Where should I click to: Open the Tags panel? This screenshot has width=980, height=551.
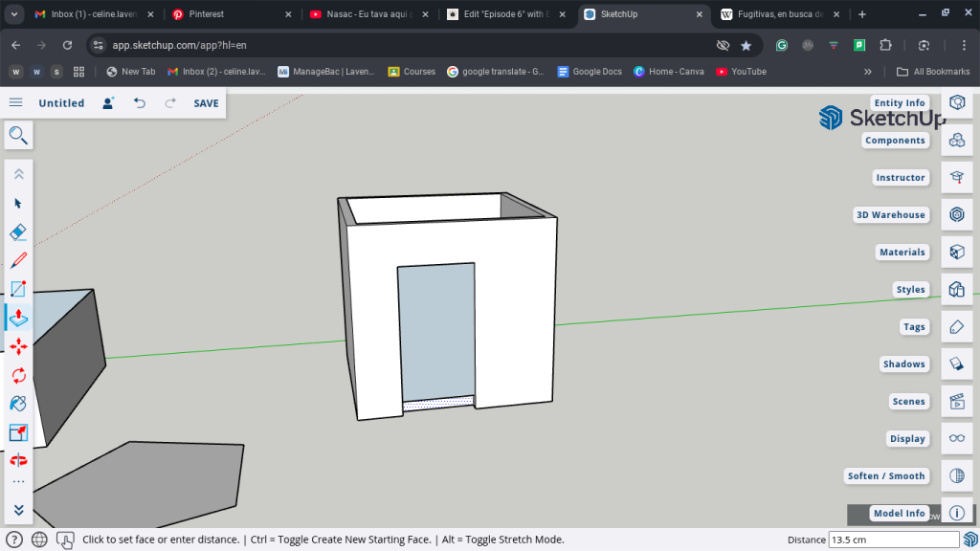[956, 327]
